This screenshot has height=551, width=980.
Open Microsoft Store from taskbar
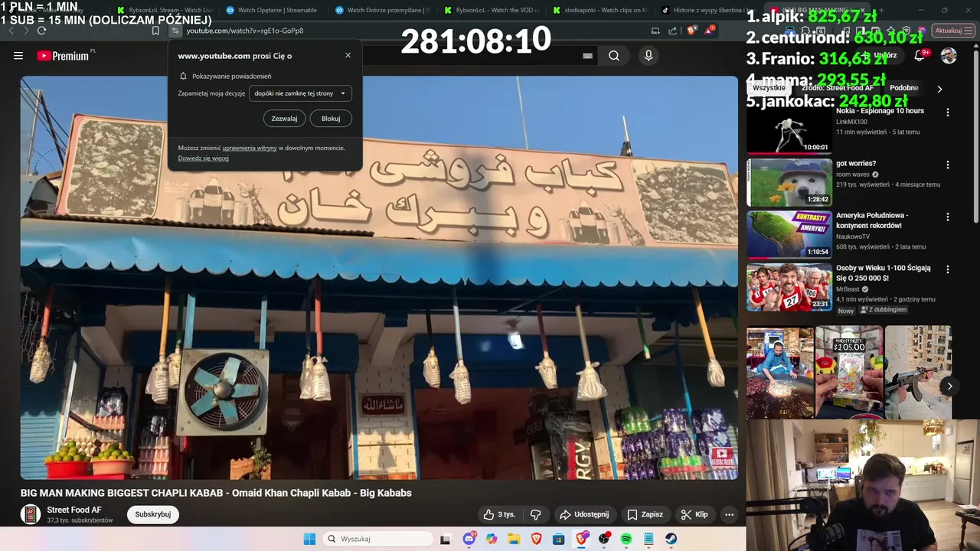(559, 539)
